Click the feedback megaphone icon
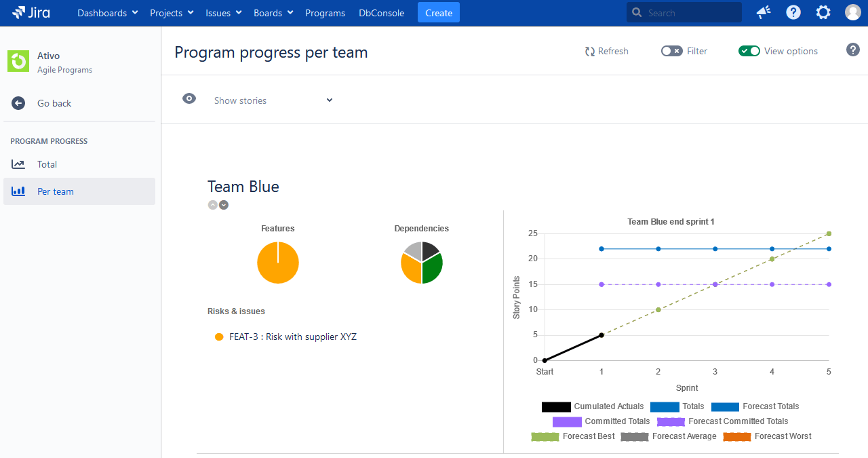The height and width of the screenshot is (458, 868). pos(763,12)
